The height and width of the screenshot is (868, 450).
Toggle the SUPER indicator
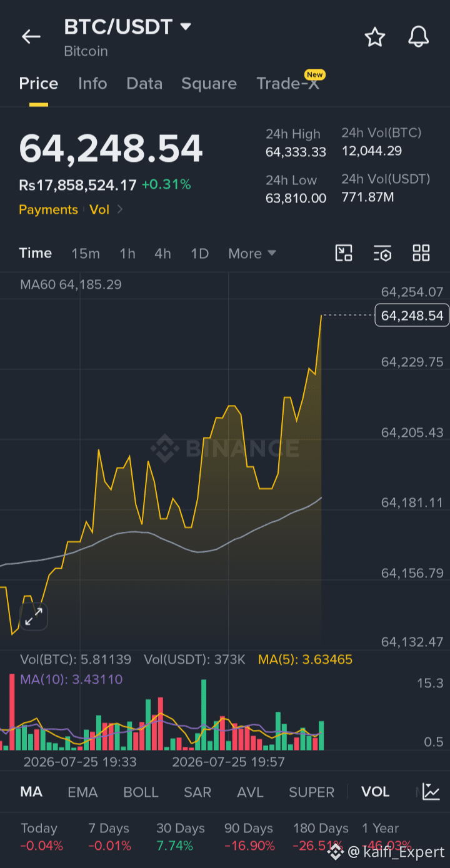pos(311,792)
